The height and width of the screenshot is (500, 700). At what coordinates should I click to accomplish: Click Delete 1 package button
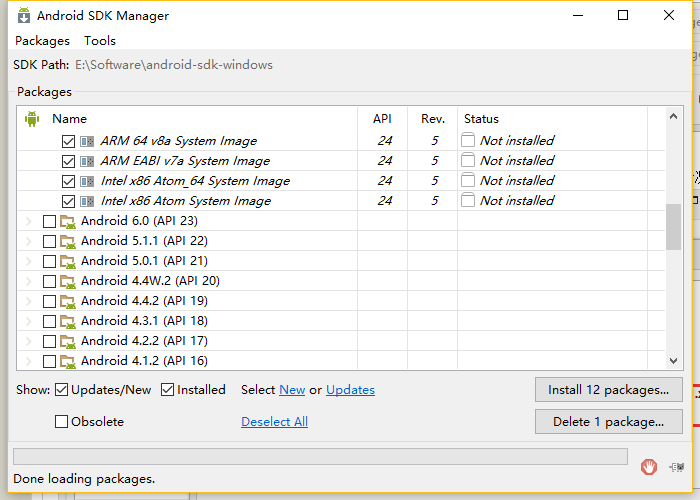(608, 422)
